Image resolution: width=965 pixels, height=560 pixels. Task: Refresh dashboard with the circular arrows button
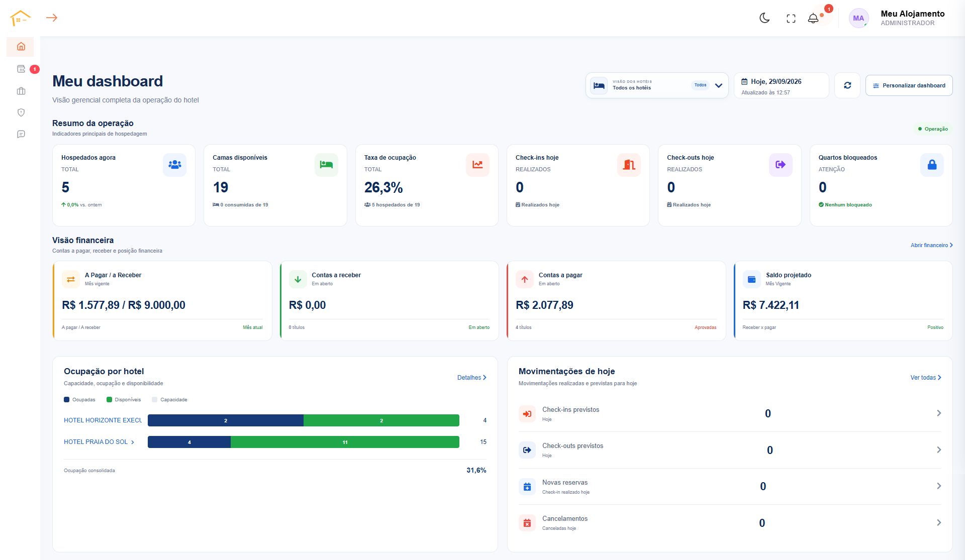847,85
